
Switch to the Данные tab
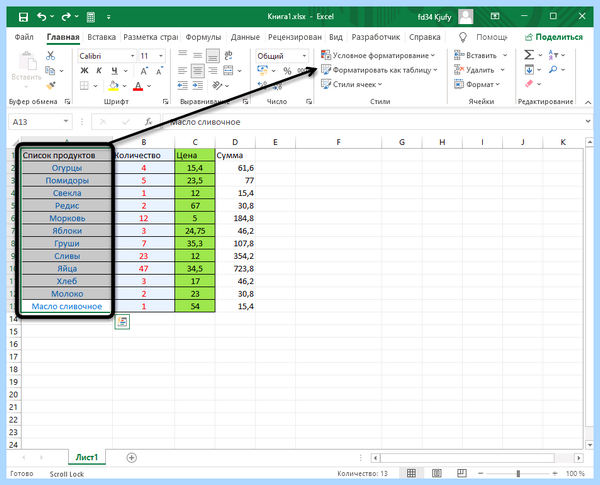click(x=245, y=37)
